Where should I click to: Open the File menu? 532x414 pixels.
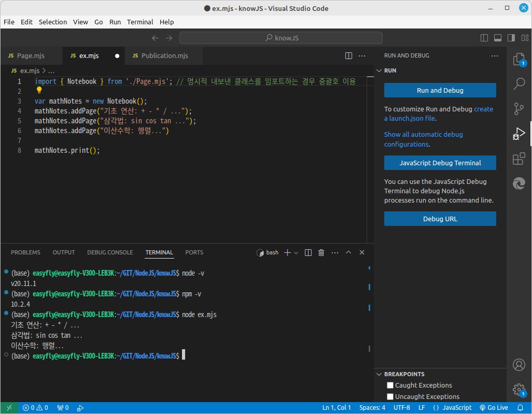pos(9,22)
